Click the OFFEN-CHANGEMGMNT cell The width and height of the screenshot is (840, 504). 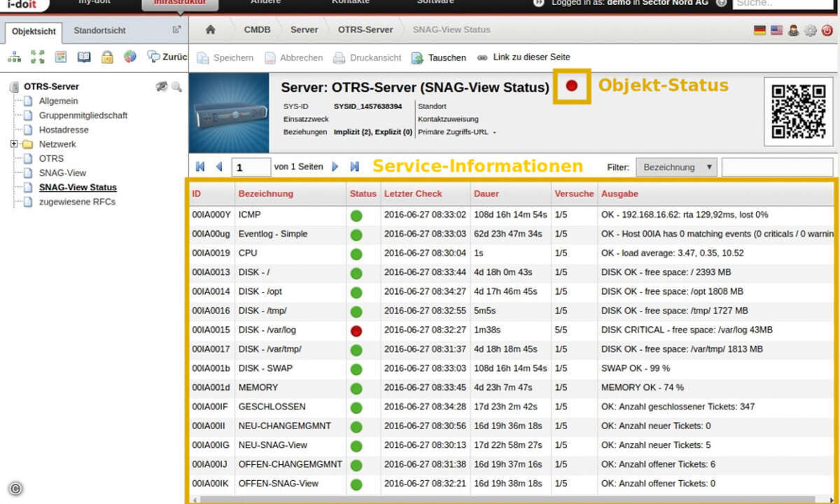tap(290, 465)
